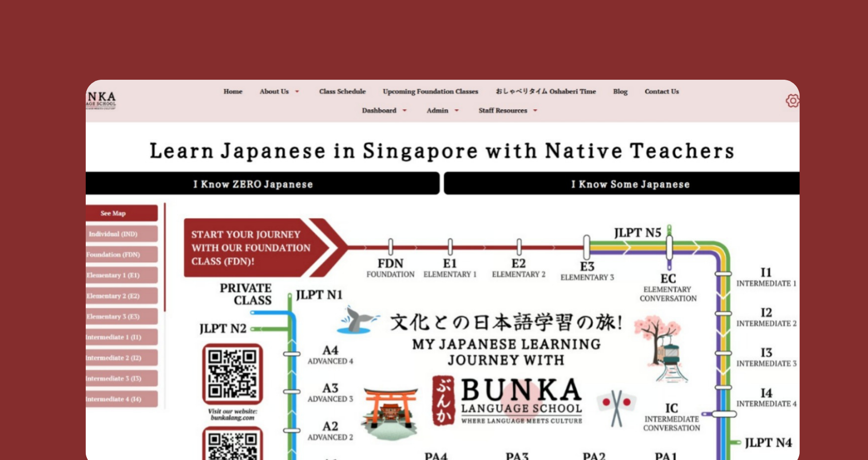Screen dimensions: 868x460
Task: Expand the Admin dropdown menu
Action: pos(443,110)
